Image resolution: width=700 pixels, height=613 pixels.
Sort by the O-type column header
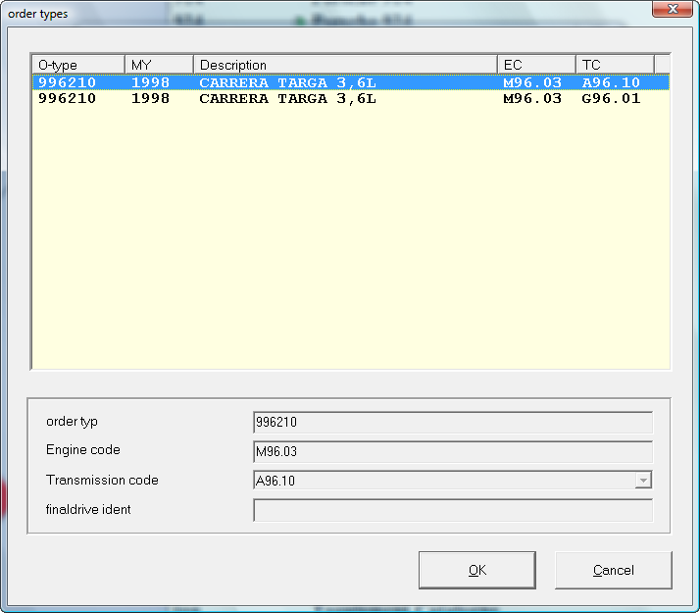click(78, 65)
